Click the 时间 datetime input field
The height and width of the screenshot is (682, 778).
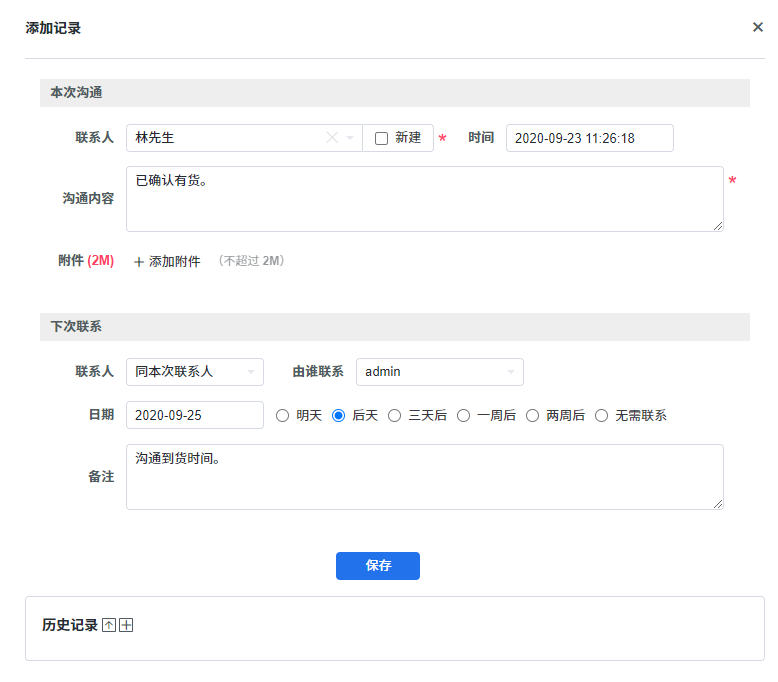pos(589,138)
